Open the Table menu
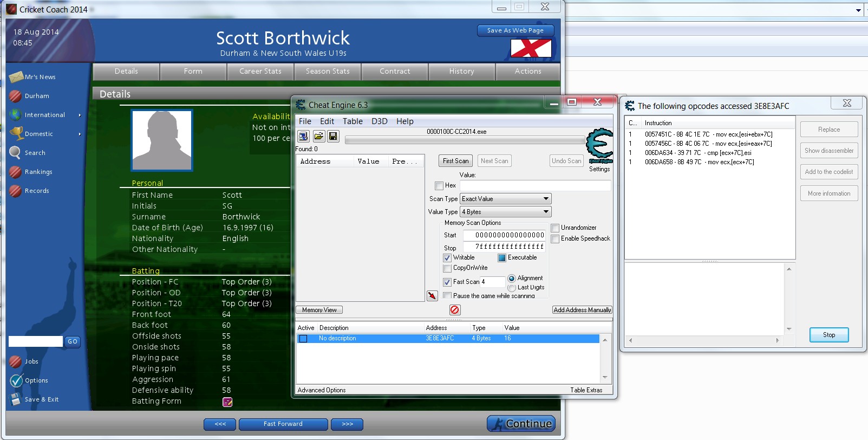The height and width of the screenshot is (440, 868). tap(353, 121)
